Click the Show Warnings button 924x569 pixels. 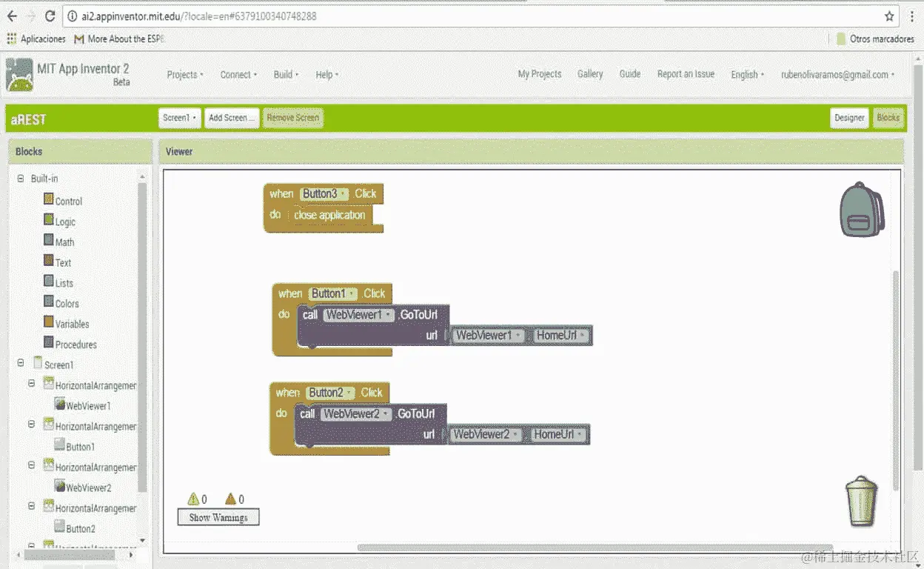218,516
